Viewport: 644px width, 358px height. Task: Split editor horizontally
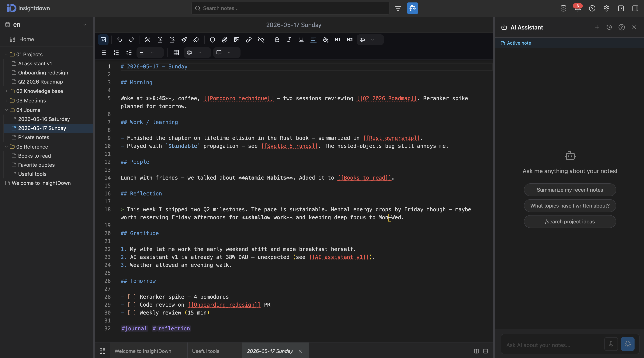(x=486, y=351)
